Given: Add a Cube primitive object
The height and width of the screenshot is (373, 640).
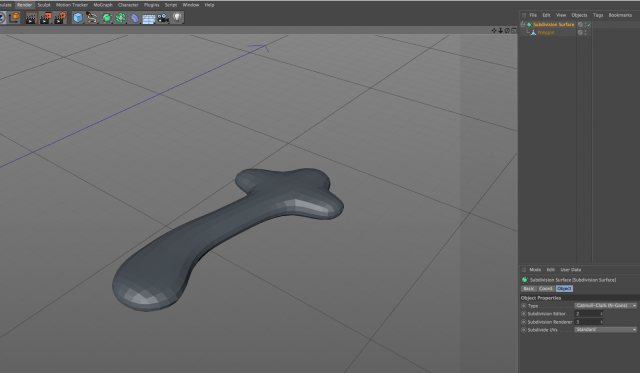Looking at the screenshot, I should point(78,18).
